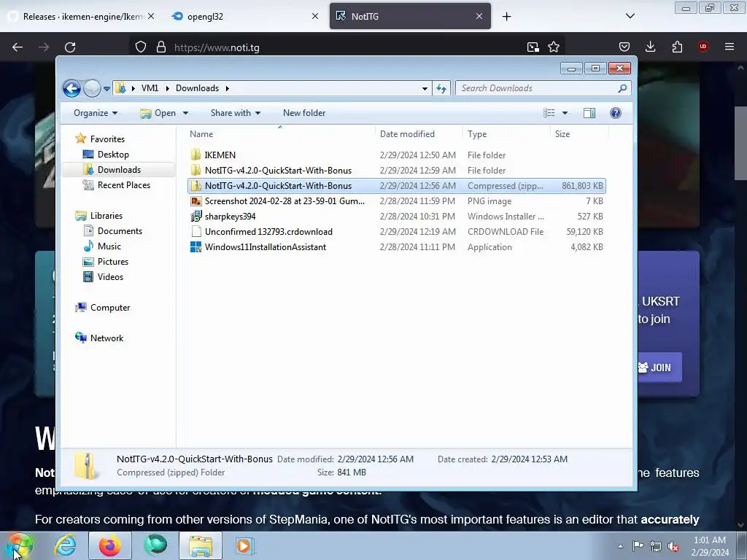Viewport: 747px width, 560px height.
Task: Launch Internet Explorer from taskbar
Action: [x=65, y=545]
